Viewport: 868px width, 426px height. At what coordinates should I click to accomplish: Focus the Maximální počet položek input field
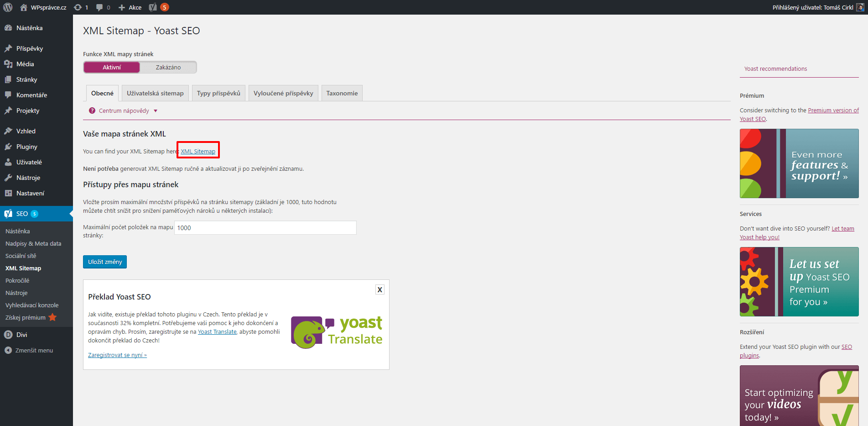pyautogui.click(x=265, y=228)
